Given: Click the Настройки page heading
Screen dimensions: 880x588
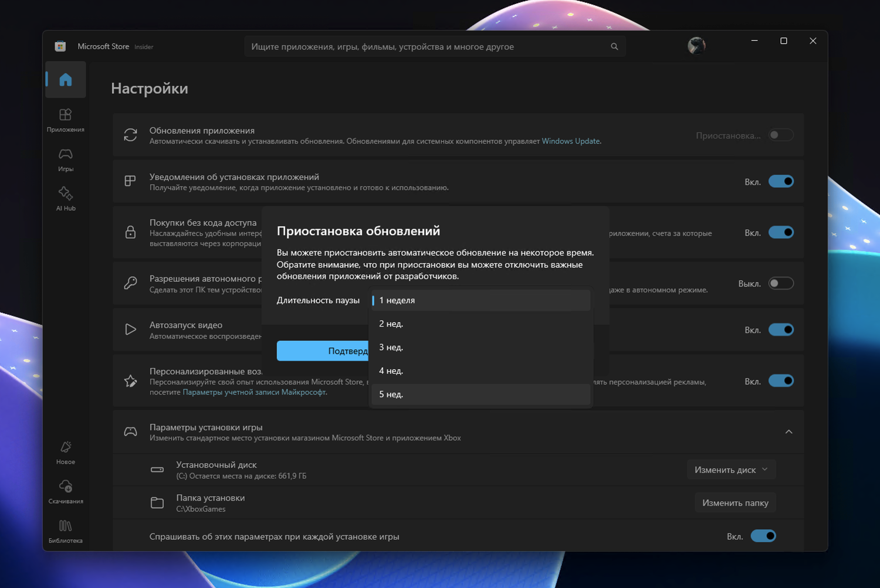Looking at the screenshot, I should (x=150, y=89).
